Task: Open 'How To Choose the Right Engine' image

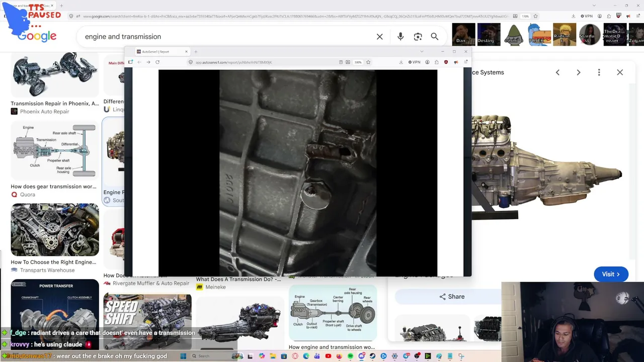Action: pyautogui.click(x=55, y=229)
